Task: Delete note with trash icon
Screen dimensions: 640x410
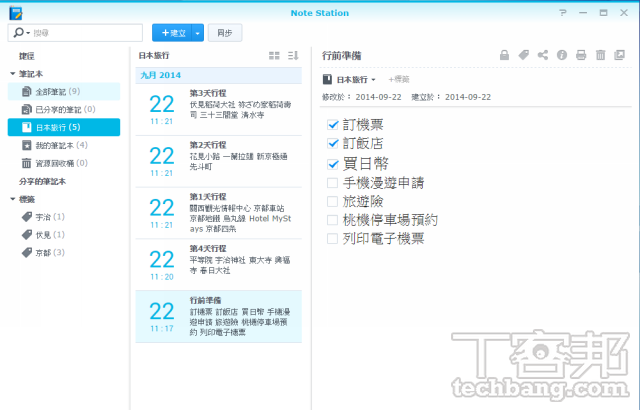Action: 600,56
